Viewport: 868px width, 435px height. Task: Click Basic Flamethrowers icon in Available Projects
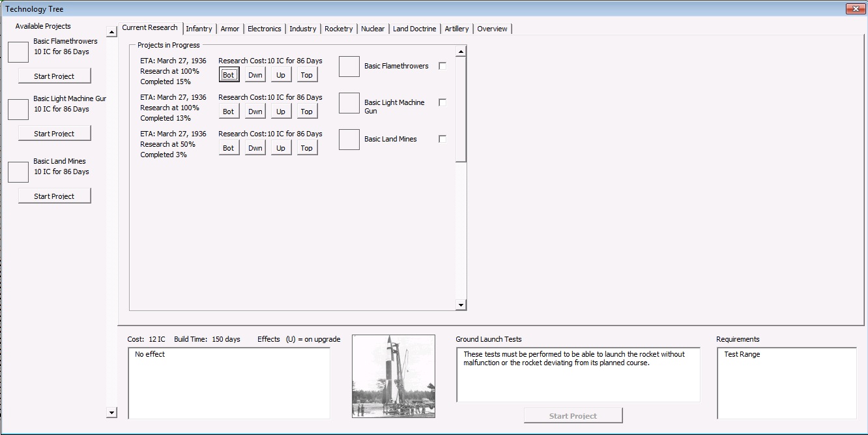click(x=18, y=52)
